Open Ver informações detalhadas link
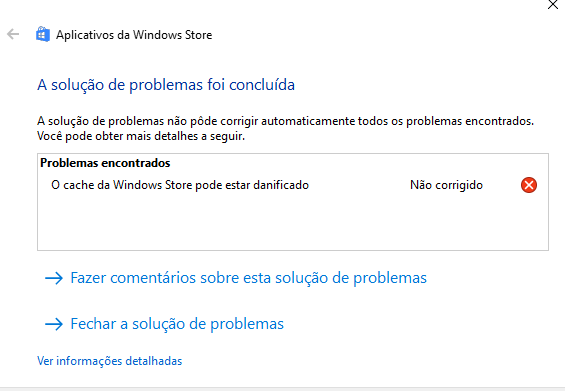 point(110,361)
